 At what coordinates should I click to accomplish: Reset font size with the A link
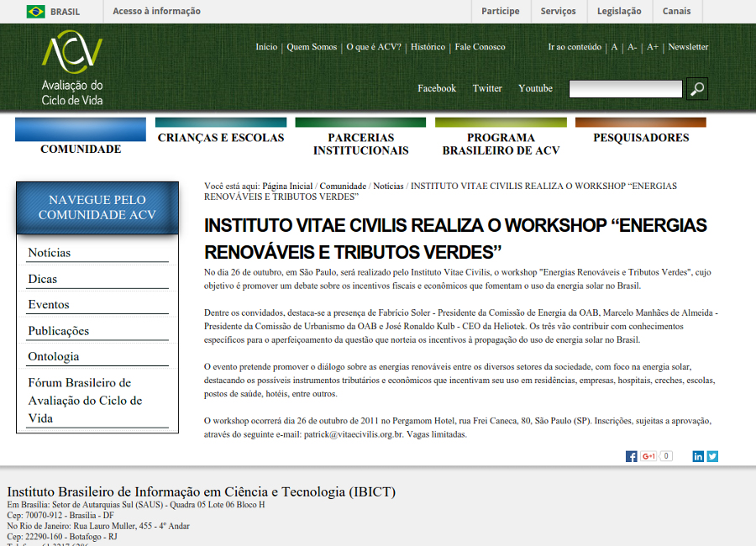(614, 47)
